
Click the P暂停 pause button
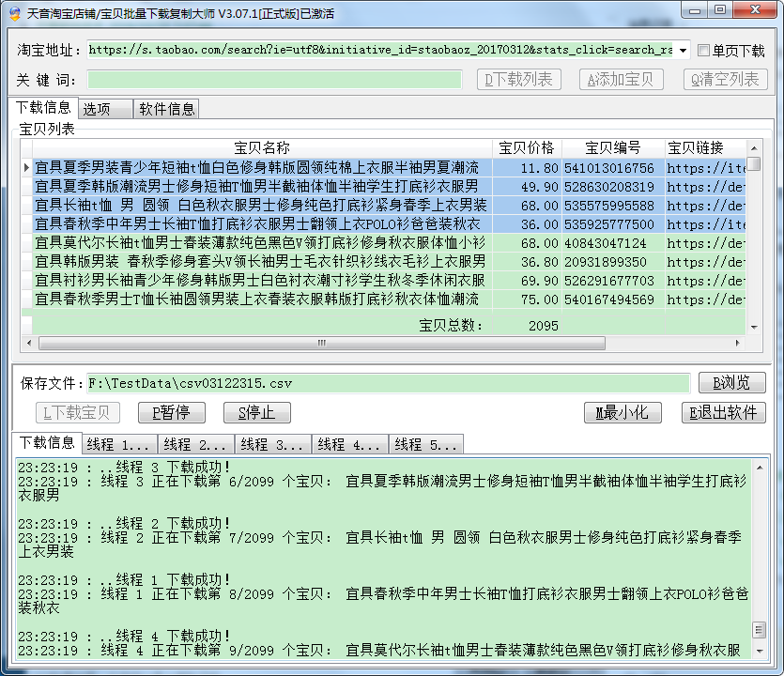(172, 413)
